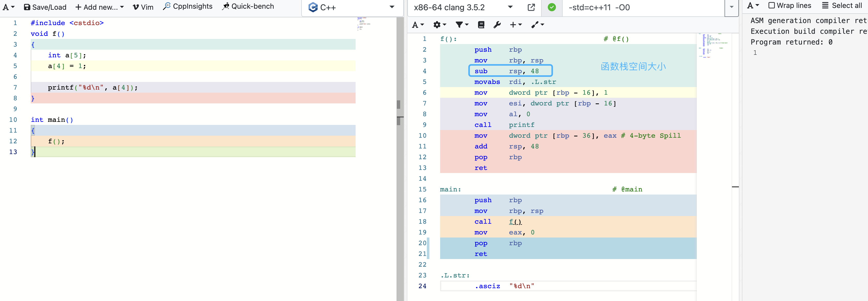Open compiler picker popout icon
The width and height of the screenshot is (868, 301).
click(531, 7)
